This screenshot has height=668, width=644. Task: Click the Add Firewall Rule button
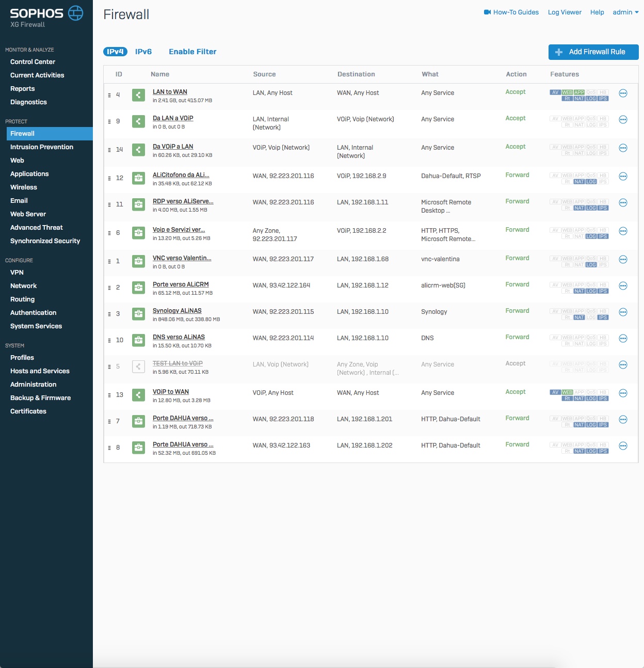click(x=593, y=52)
